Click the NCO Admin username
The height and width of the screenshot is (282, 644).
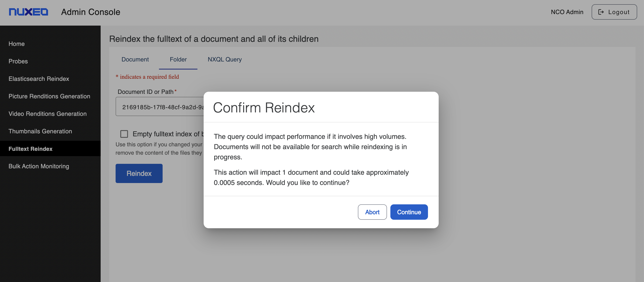(567, 12)
